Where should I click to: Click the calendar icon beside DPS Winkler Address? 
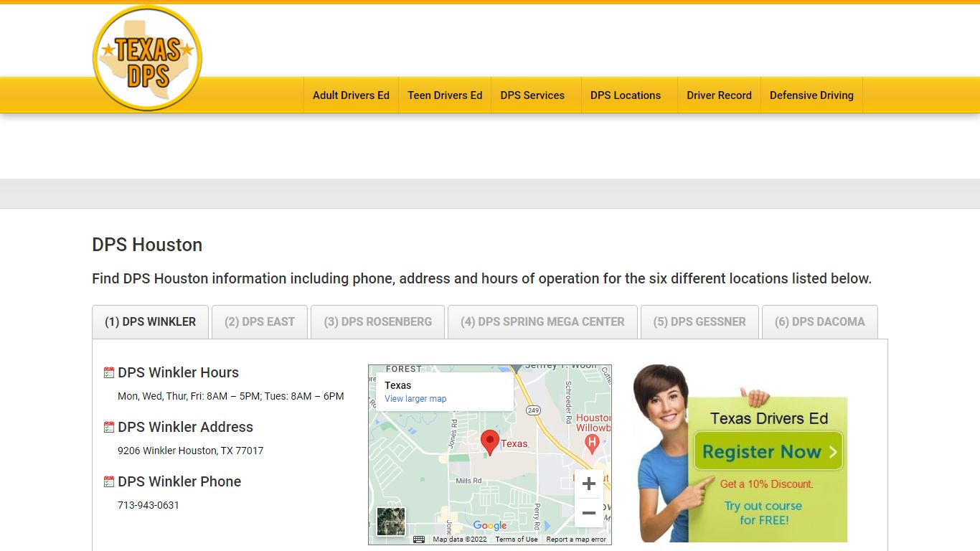(x=109, y=427)
